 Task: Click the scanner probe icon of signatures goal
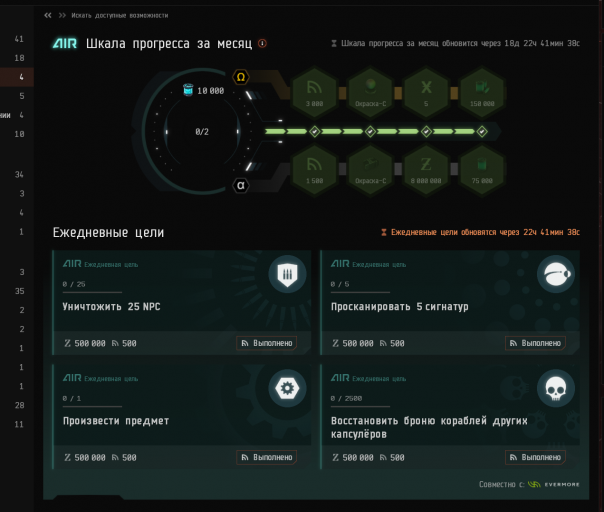[x=556, y=274]
